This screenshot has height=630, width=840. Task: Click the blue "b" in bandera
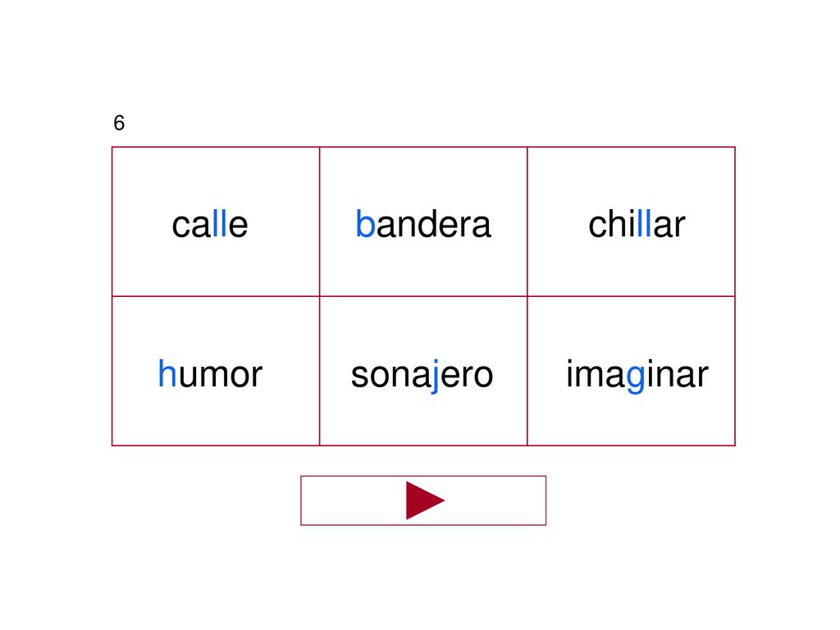pos(365,223)
